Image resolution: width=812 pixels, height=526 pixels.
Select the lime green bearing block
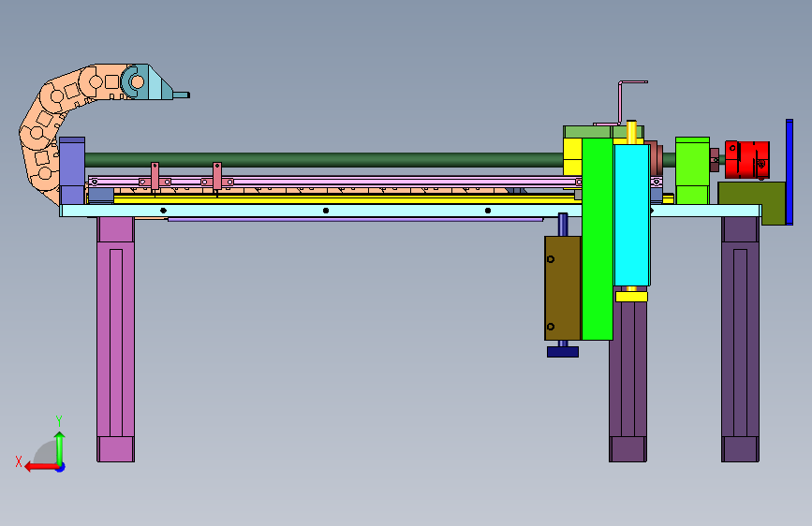(x=692, y=170)
